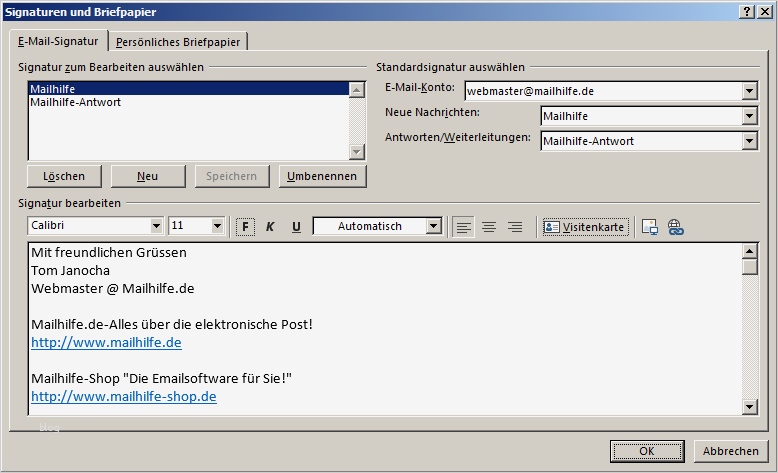
Task: Click the Speichern button
Action: coord(232,176)
